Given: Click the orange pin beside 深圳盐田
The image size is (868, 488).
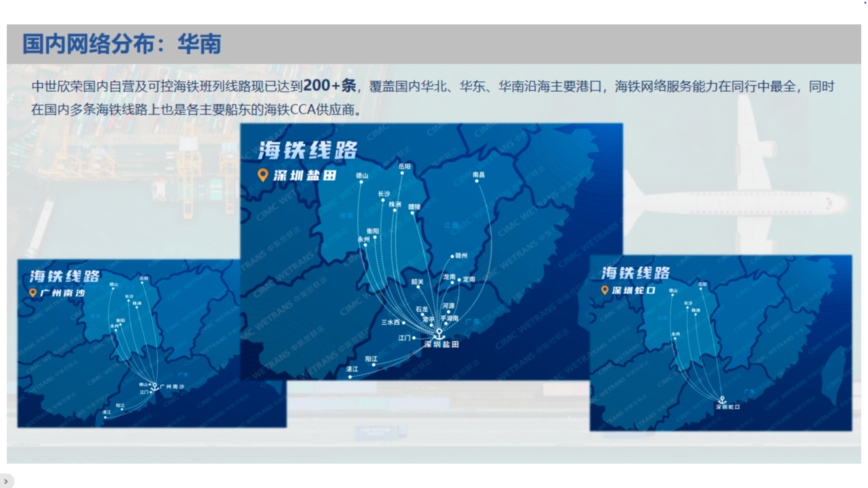Looking at the screenshot, I should (x=263, y=175).
